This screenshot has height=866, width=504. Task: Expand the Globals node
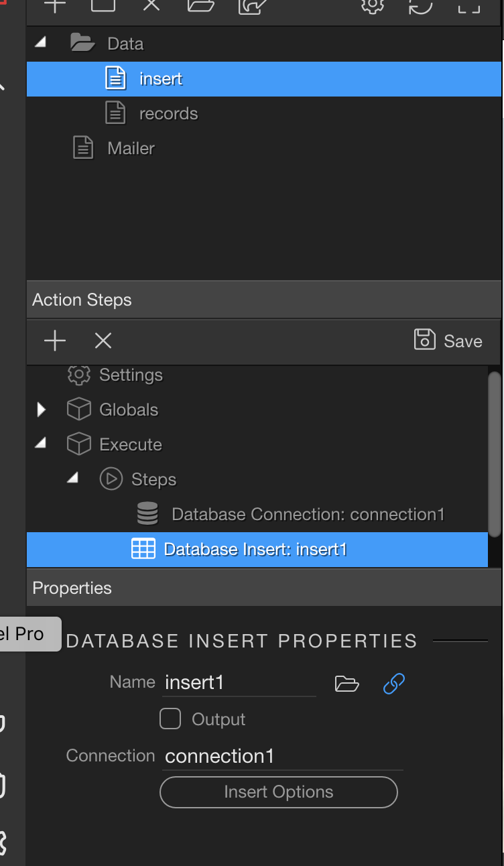click(x=41, y=410)
